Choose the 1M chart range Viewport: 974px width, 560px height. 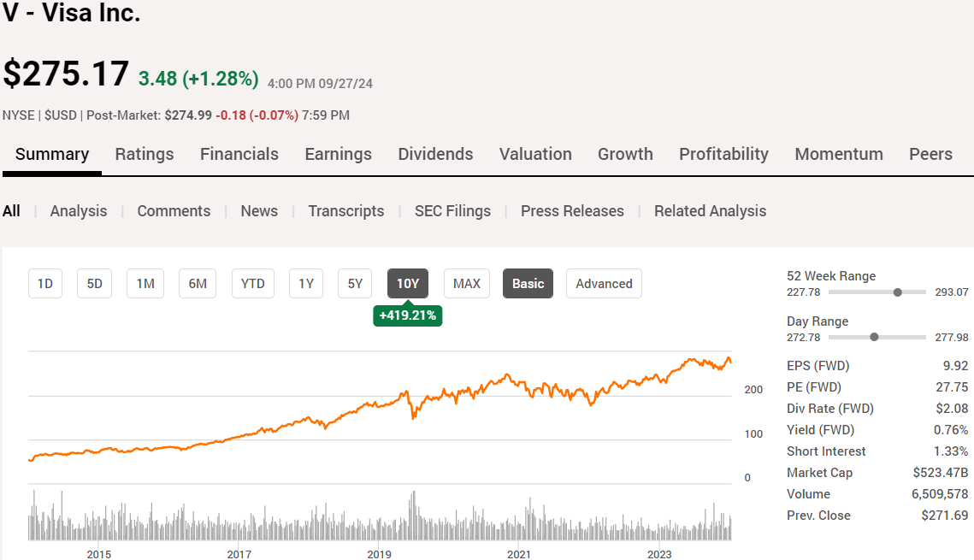coord(145,284)
